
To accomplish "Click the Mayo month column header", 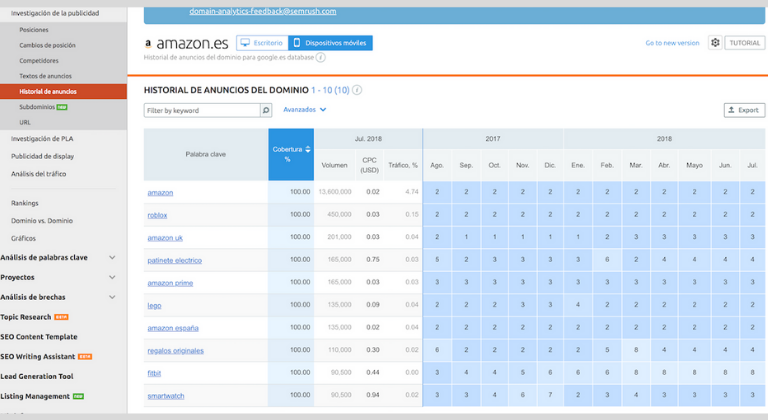I will (694, 165).
